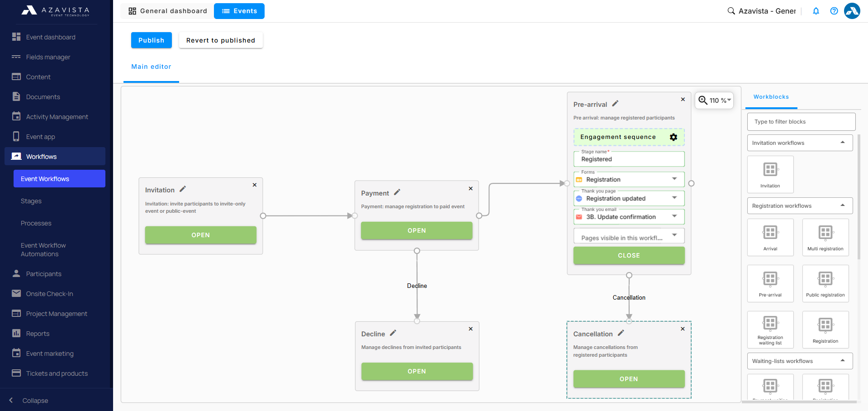This screenshot has width=868, height=411.
Task: Open Reports section
Action: click(55, 334)
